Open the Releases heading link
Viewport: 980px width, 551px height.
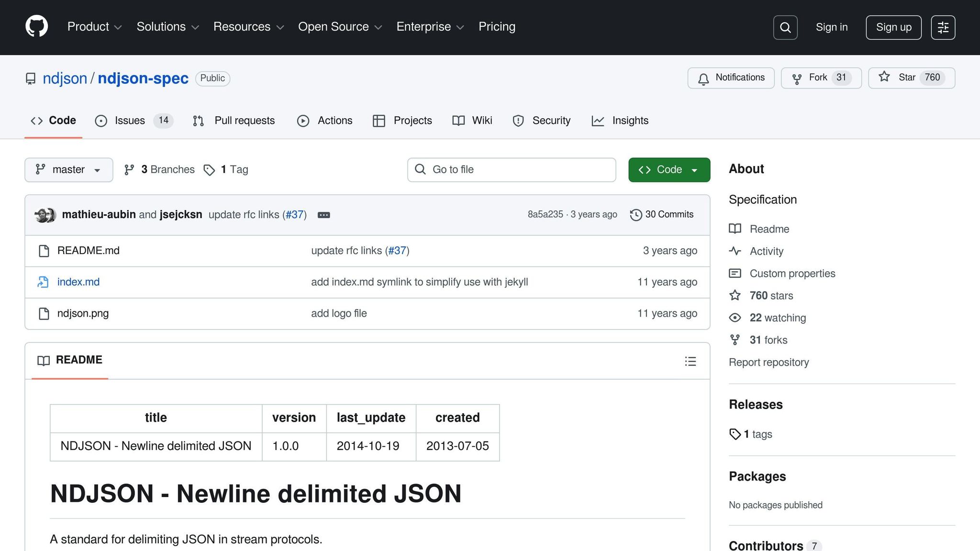(756, 405)
